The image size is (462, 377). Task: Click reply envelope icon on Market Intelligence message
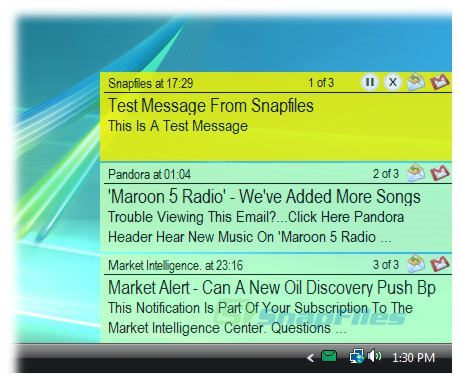(416, 264)
